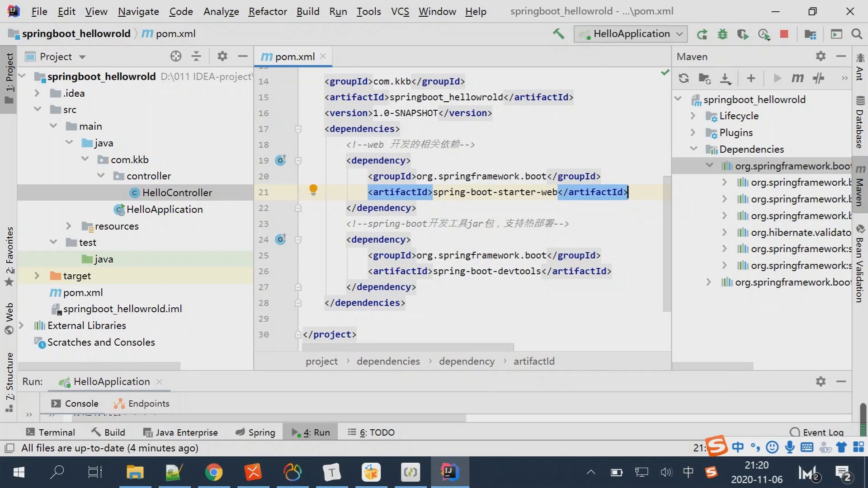Open the Event Log

coord(816,432)
